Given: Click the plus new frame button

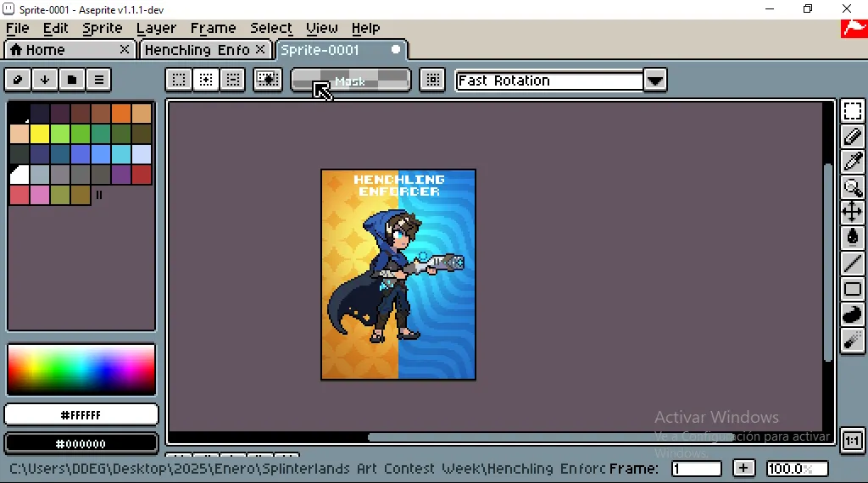Looking at the screenshot, I should click(x=743, y=469).
